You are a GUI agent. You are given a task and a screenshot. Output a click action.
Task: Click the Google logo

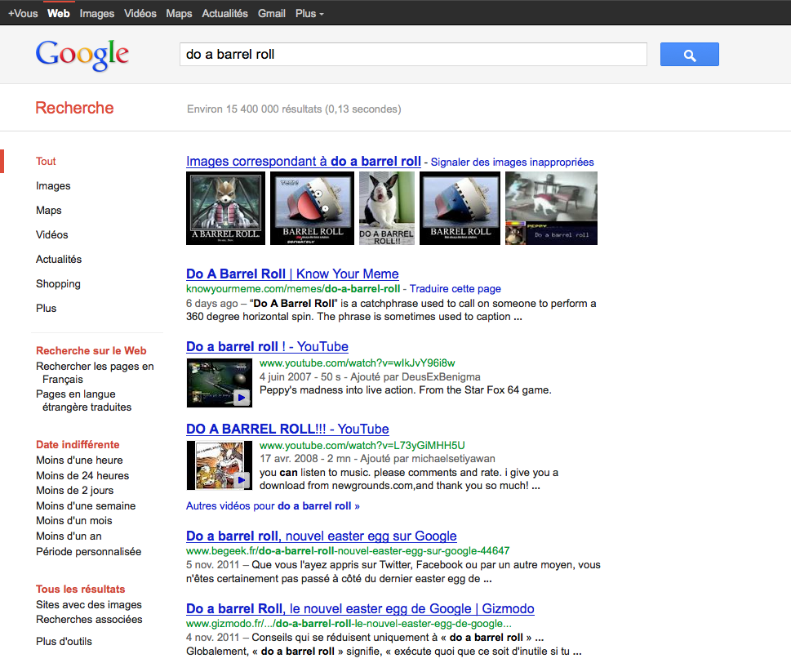click(x=82, y=55)
